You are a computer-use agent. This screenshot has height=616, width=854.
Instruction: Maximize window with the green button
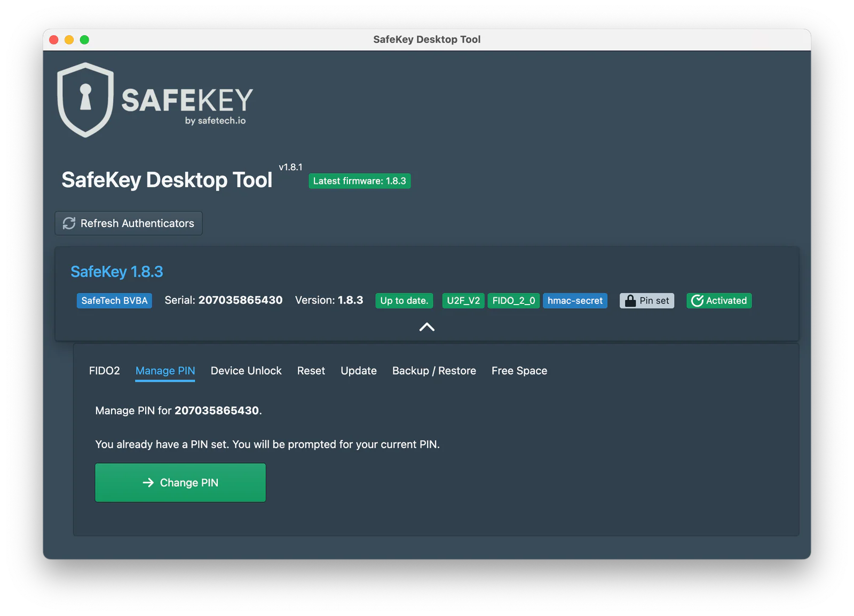tap(84, 39)
